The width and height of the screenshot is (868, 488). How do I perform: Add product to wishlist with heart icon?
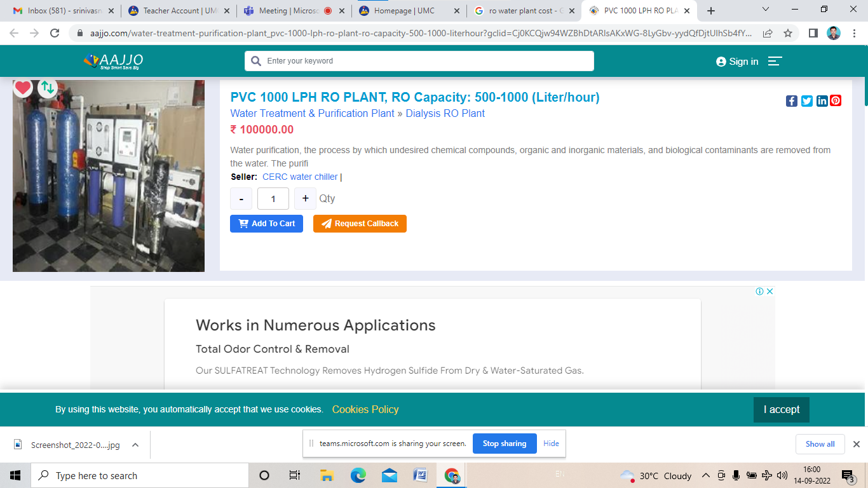click(23, 88)
